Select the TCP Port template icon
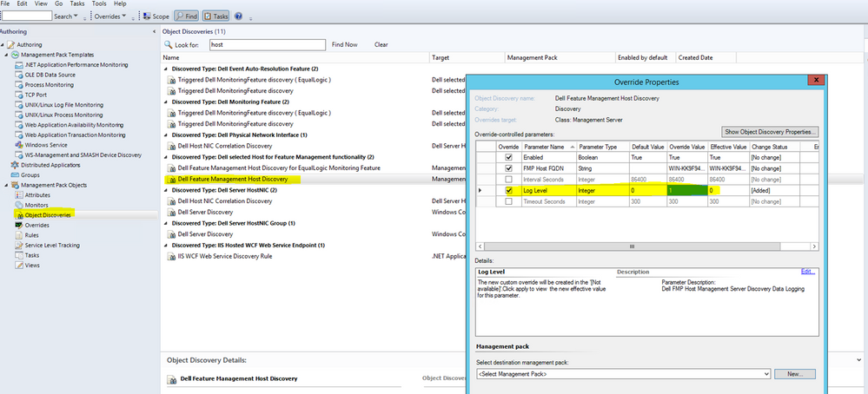The image size is (868, 394). [19, 95]
